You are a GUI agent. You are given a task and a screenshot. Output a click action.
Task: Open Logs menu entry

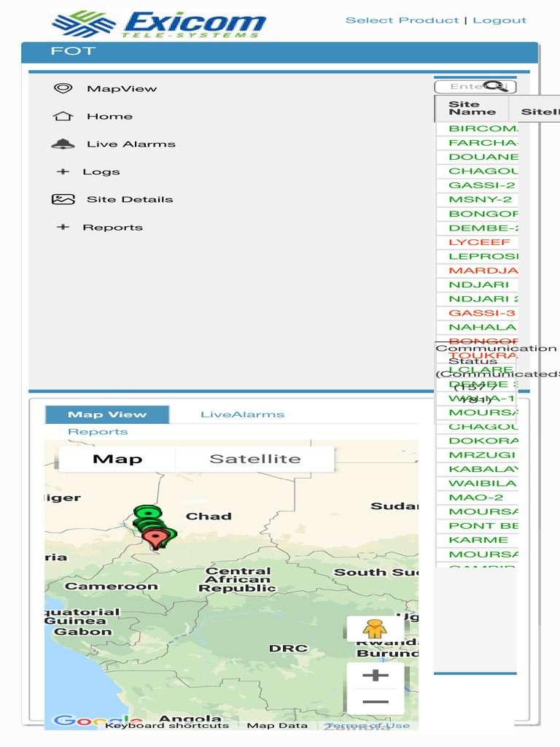101,172
